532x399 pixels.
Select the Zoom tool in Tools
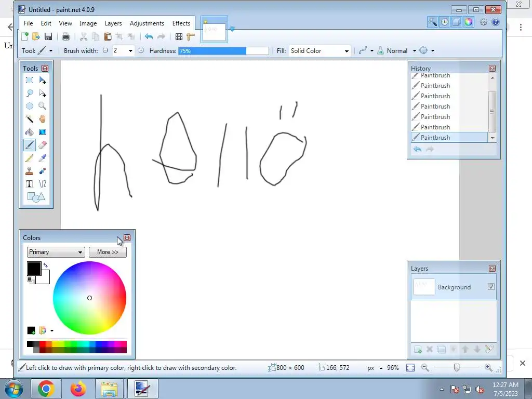[43, 106]
